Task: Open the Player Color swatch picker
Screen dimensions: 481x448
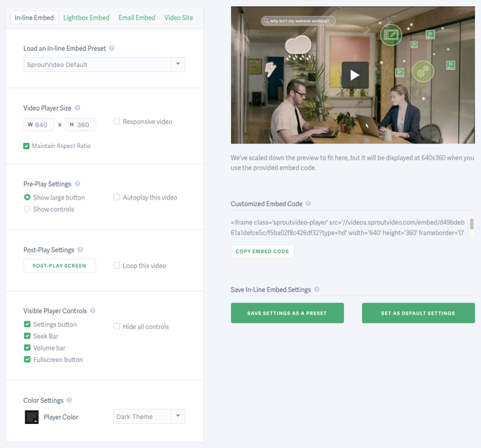Action: [31, 417]
